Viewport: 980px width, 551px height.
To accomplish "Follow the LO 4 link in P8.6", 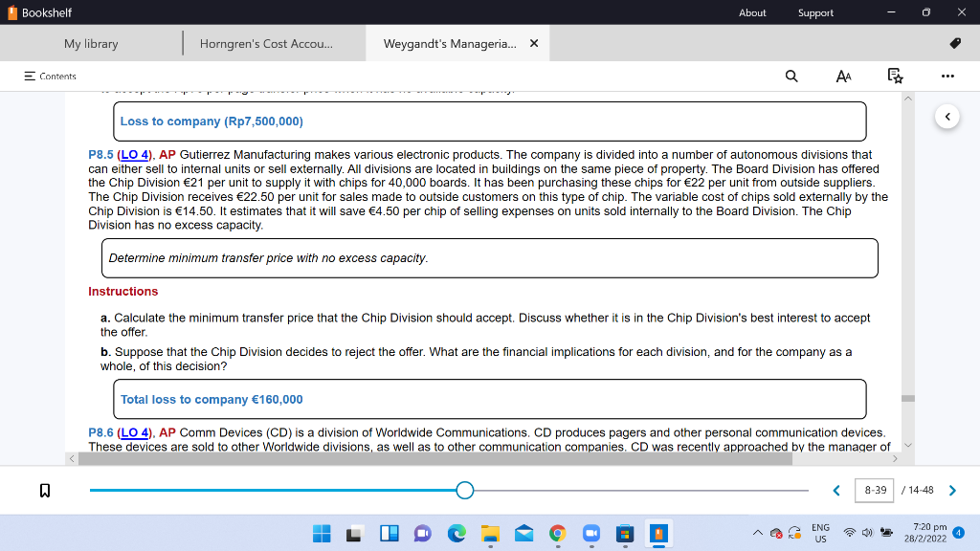I will pos(134,432).
